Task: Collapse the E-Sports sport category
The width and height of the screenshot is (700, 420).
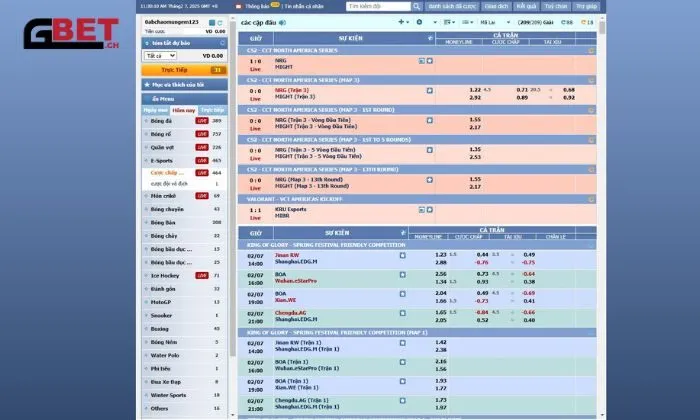Action: 184,160
